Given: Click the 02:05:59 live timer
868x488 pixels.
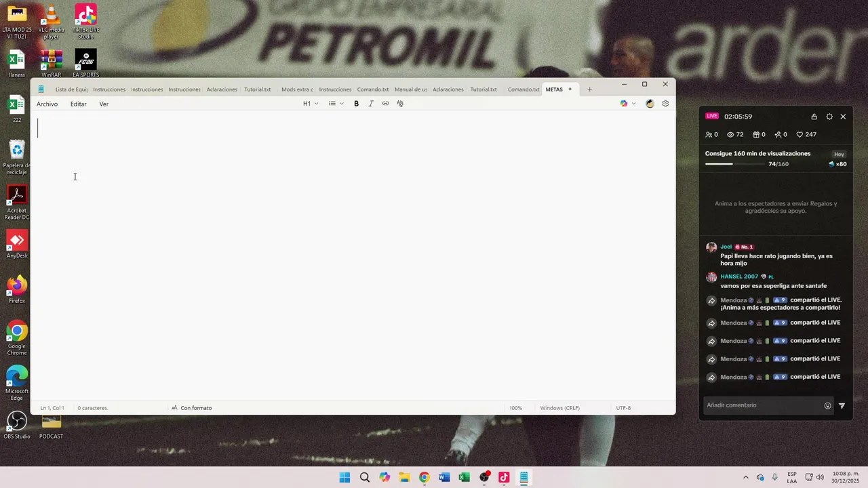Looking at the screenshot, I should pos(738,117).
